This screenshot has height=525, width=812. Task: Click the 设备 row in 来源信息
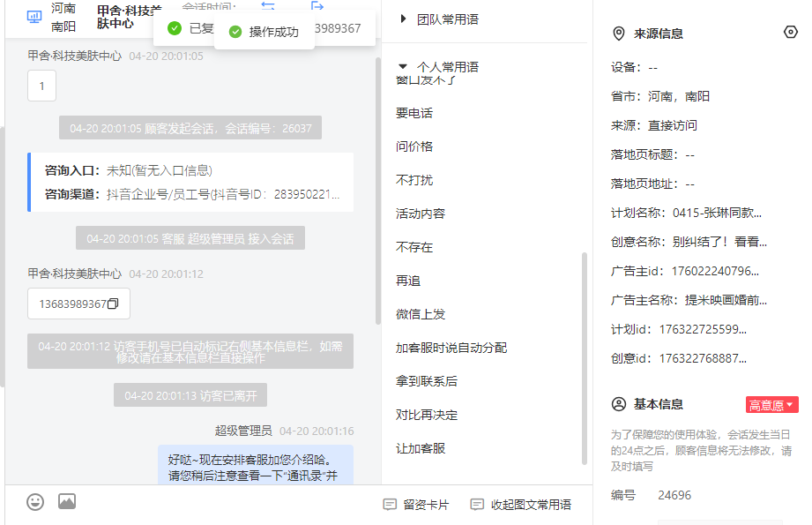(x=635, y=67)
